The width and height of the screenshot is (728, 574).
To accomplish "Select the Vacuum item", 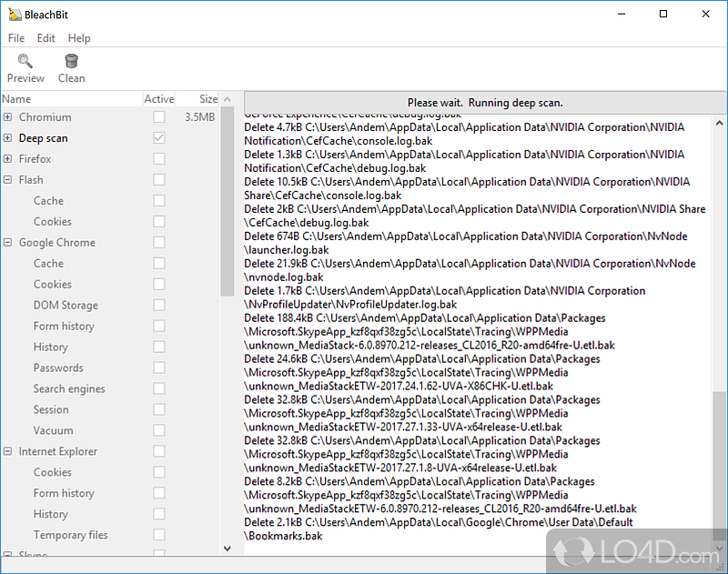I will pos(53,430).
